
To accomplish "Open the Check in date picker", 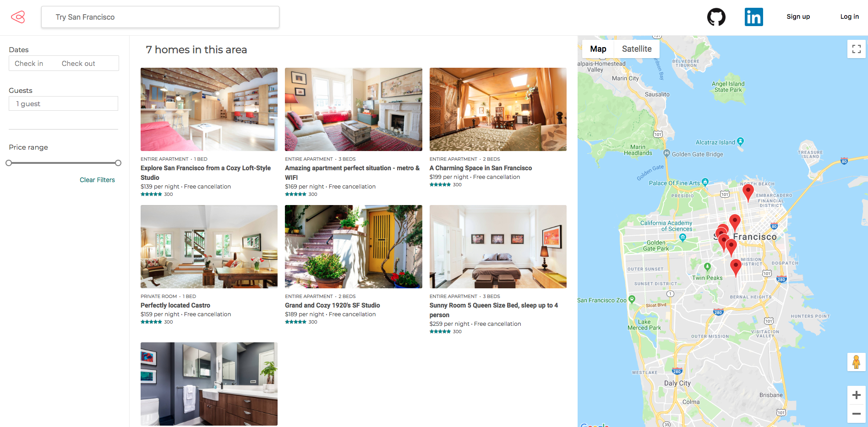I will point(29,64).
